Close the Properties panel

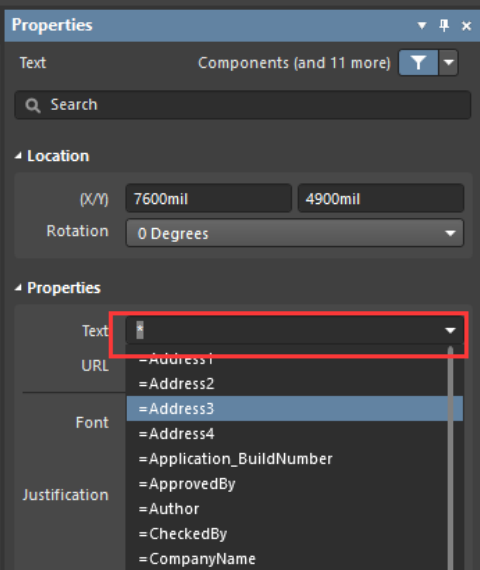point(466,26)
